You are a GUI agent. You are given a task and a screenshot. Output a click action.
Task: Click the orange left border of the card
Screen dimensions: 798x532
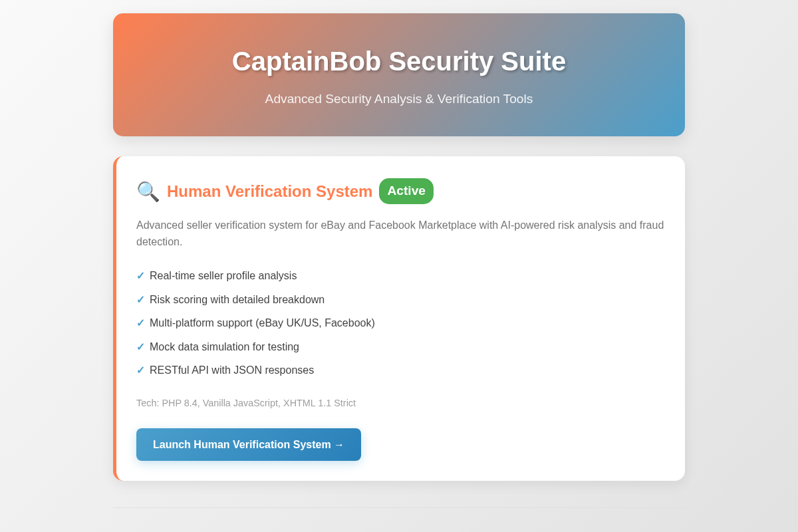click(x=114, y=319)
